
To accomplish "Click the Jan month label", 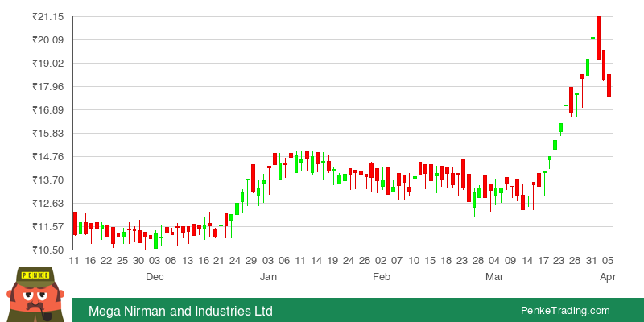I will [268, 277].
